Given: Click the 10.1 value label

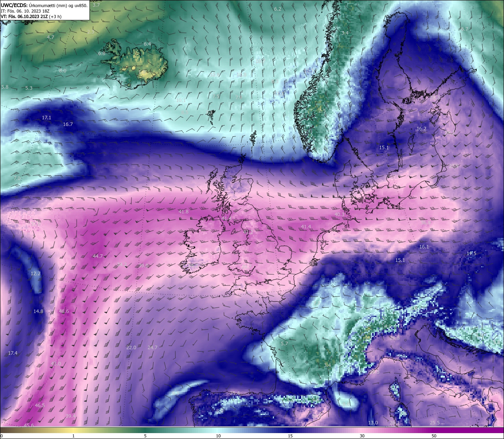Looking at the screenshot, I should [181, 100].
